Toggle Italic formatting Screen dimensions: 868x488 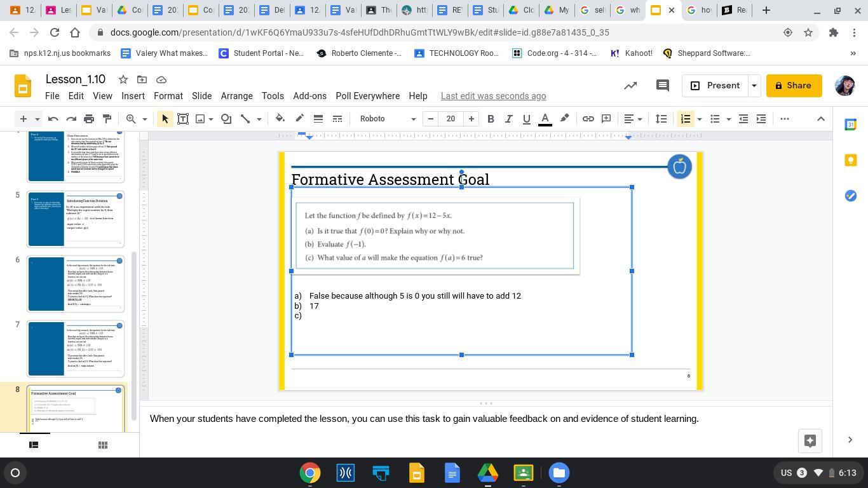tap(508, 119)
